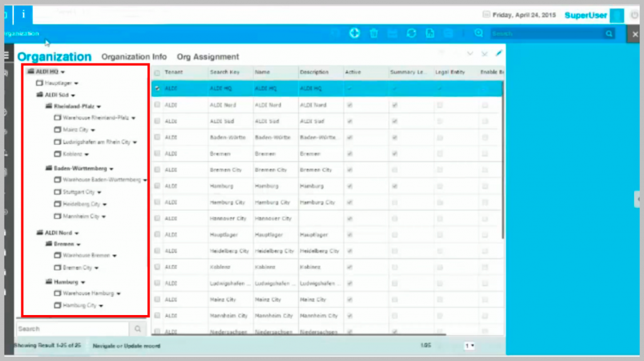Open the dropdown arrow next to Hamburg City

(x=101, y=306)
